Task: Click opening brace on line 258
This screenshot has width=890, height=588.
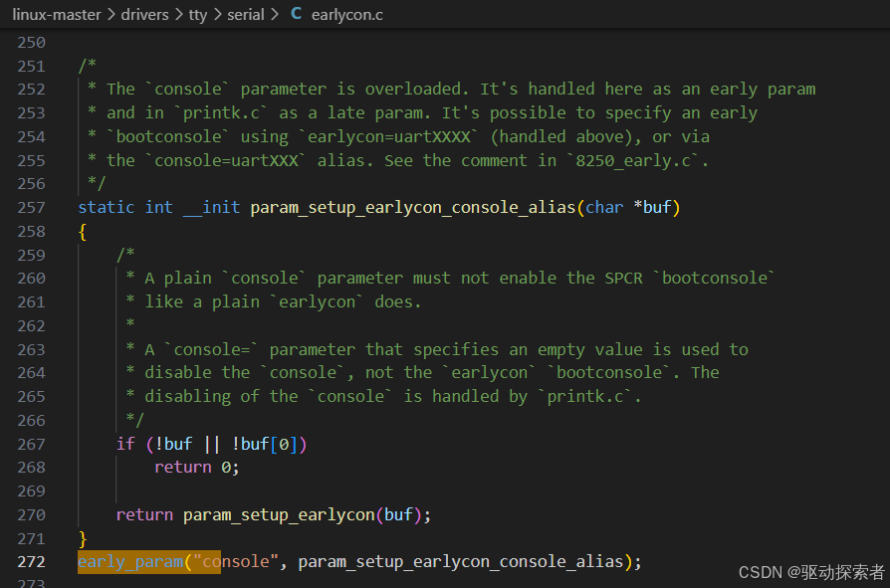Action: [83, 232]
